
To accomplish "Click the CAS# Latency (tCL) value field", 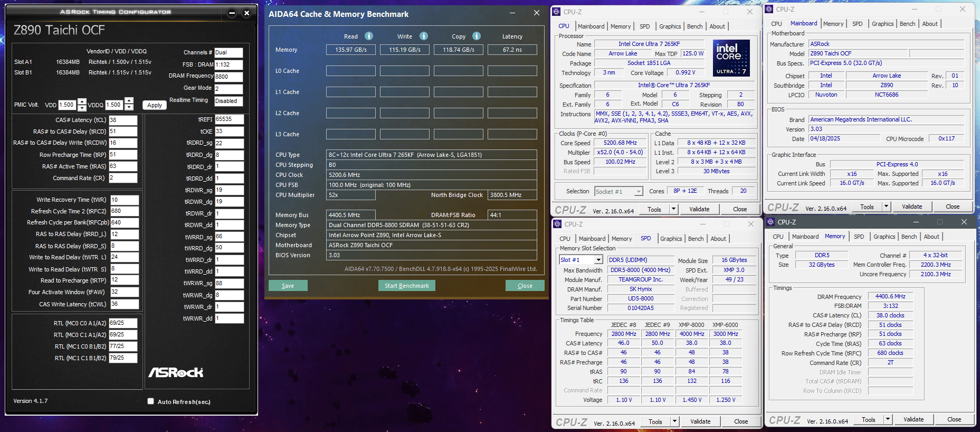I will tap(123, 120).
